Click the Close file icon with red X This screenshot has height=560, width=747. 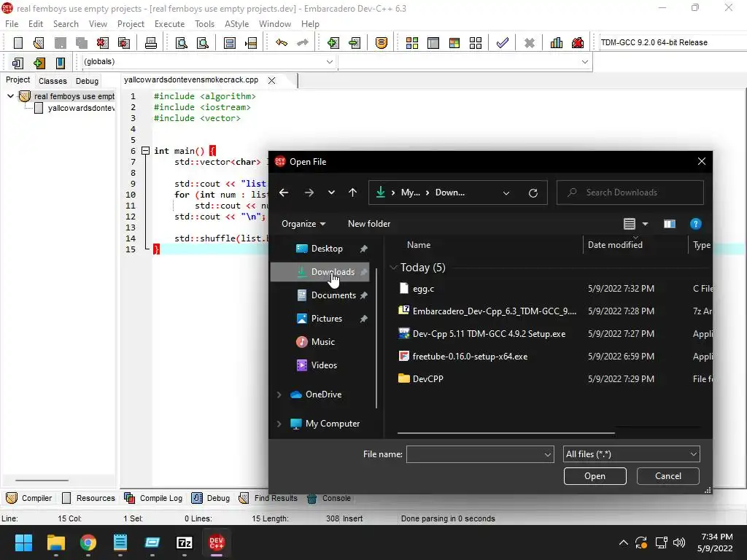point(102,43)
